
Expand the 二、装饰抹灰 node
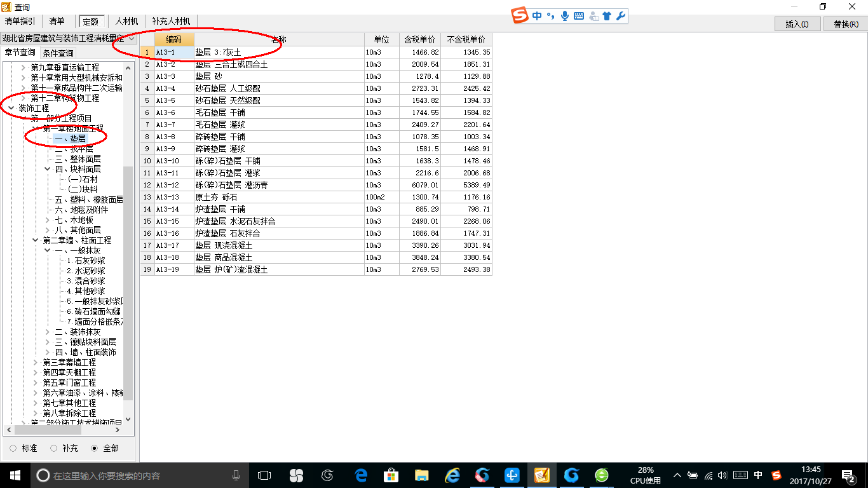point(48,332)
